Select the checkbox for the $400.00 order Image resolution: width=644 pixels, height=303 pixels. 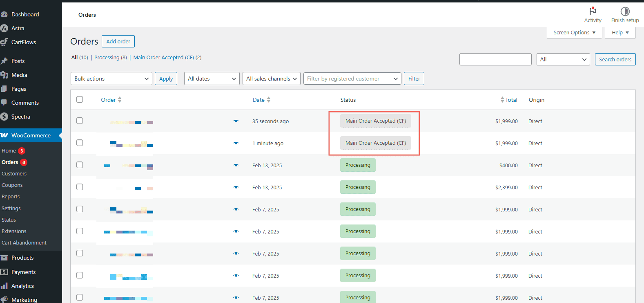80,165
